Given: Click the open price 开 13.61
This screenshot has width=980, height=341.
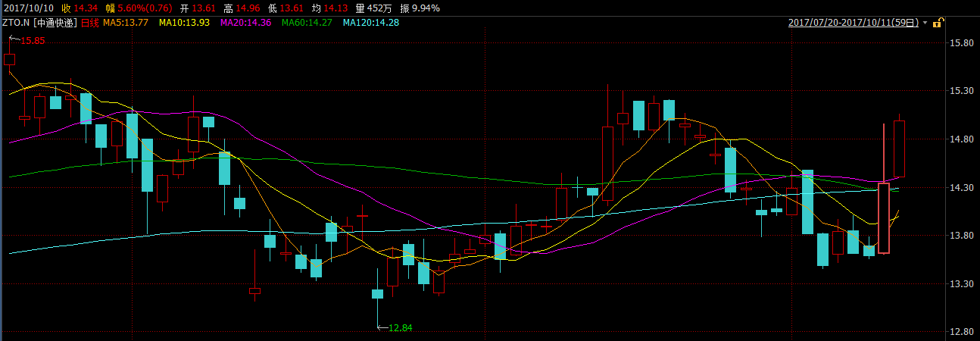Looking at the screenshot, I should tap(198, 8).
